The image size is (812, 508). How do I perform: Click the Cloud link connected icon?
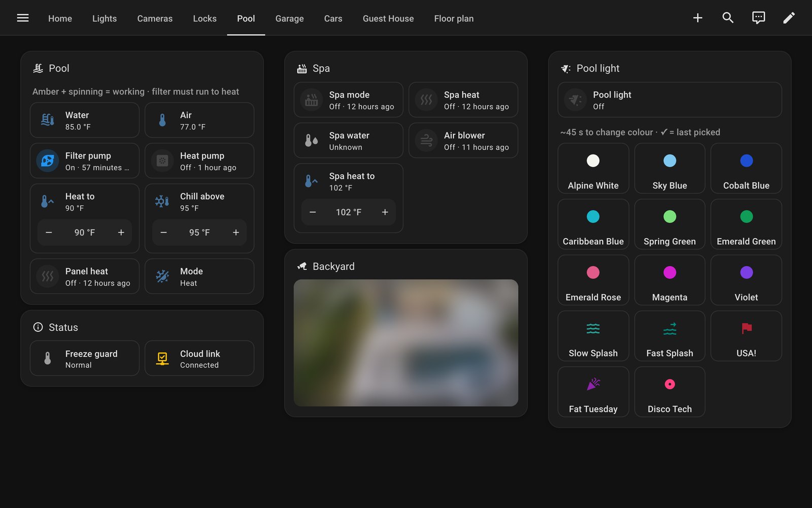[x=162, y=359]
